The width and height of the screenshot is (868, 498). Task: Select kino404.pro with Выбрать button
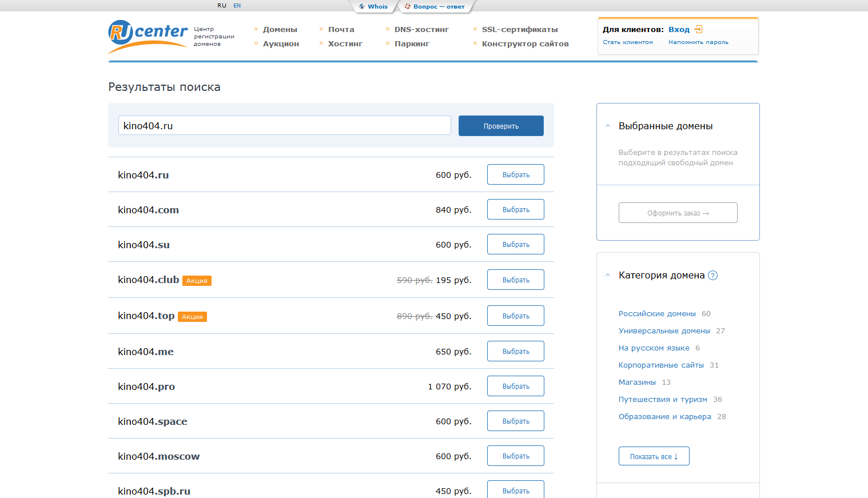(516, 386)
